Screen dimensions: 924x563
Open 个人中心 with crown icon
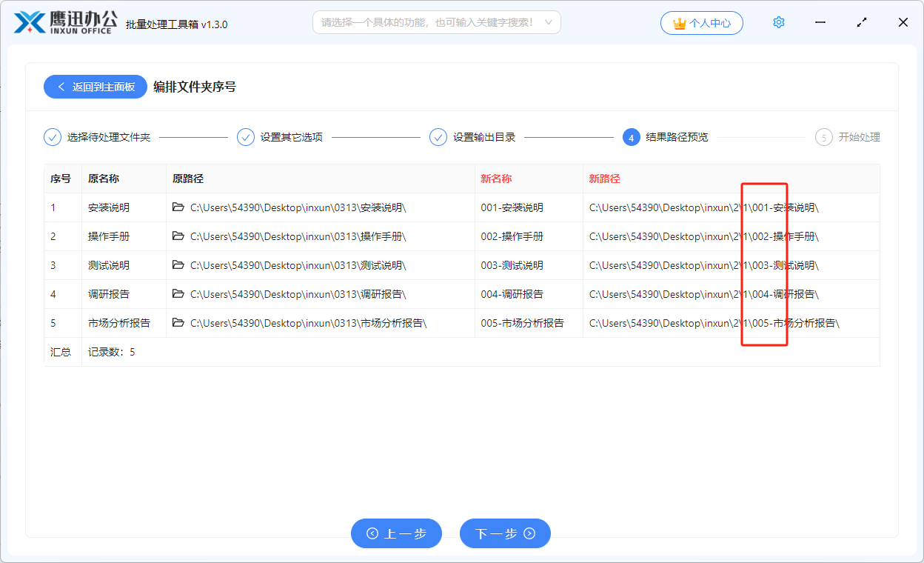coord(701,23)
